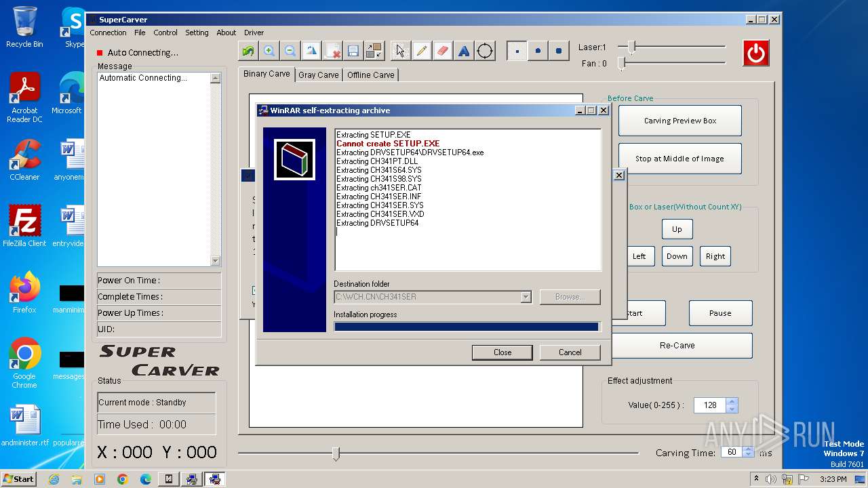The image size is (868, 488).
Task: Adjust the Fan speed slider
Action: tap(621, 63)
